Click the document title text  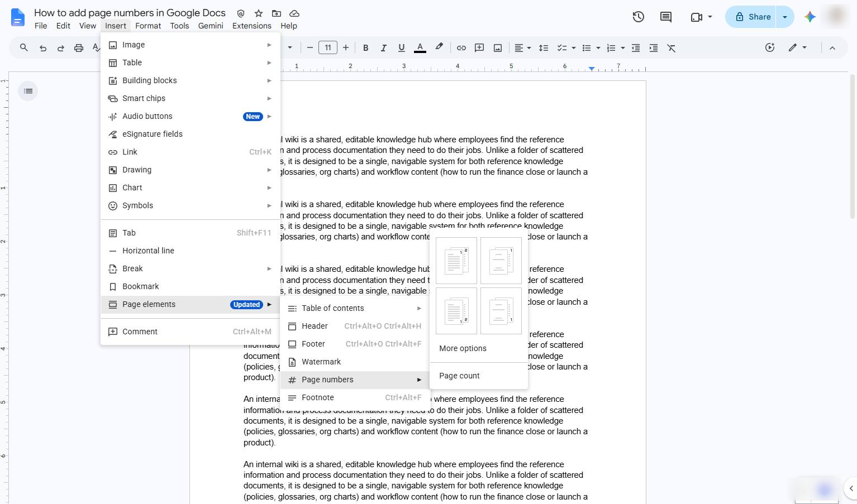click(x=130, y=13)
